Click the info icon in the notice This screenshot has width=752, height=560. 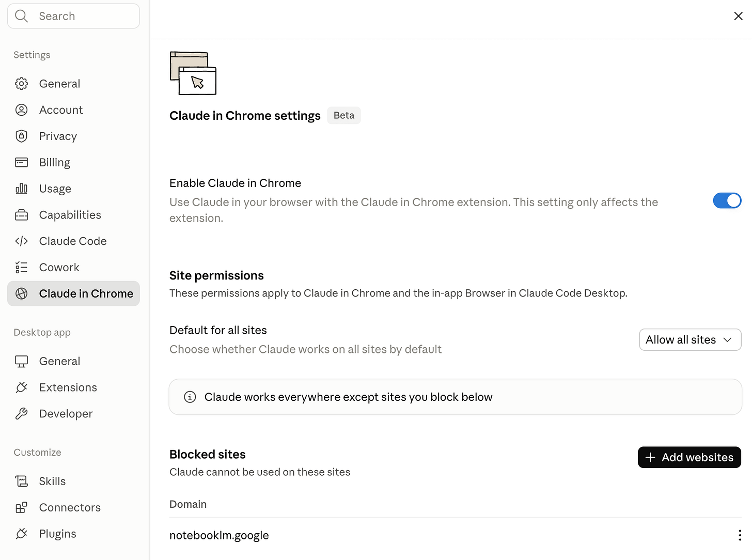click(190, 397)
